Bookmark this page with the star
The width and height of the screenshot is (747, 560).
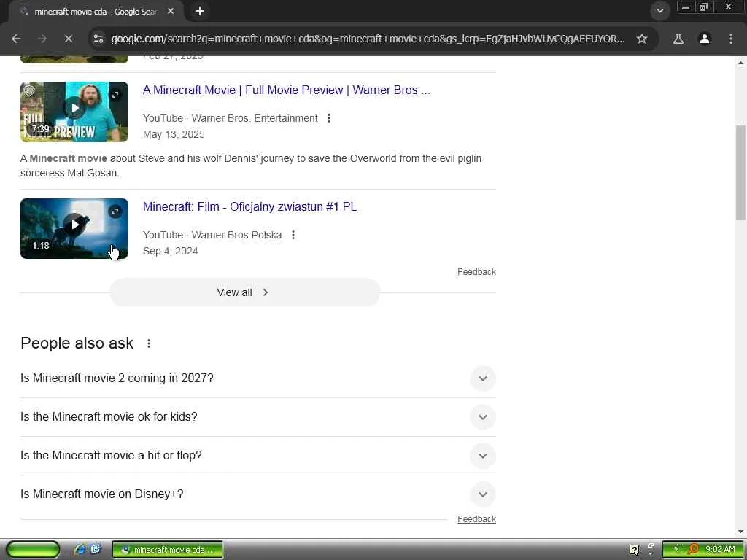point(642,39)
